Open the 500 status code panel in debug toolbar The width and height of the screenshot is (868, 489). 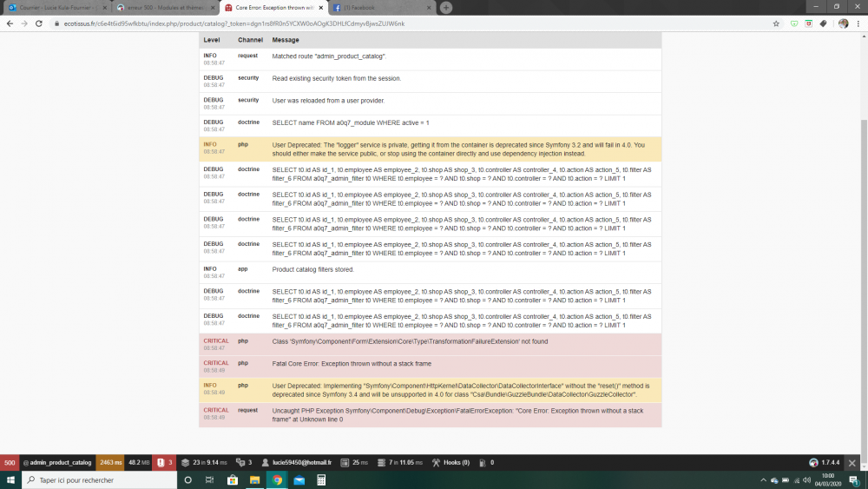pyautogui.click(x=10, y=462)
